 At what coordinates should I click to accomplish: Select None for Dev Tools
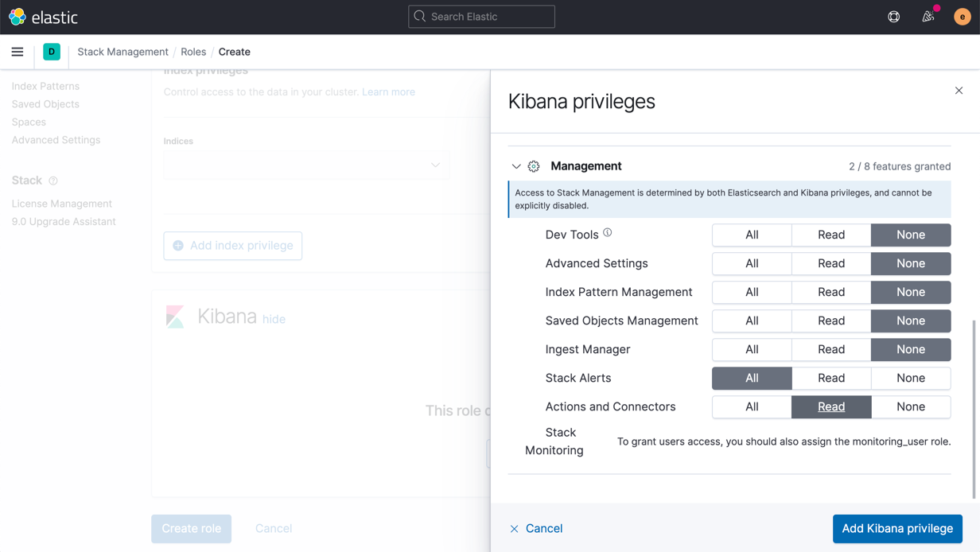(x=911, y=235)
